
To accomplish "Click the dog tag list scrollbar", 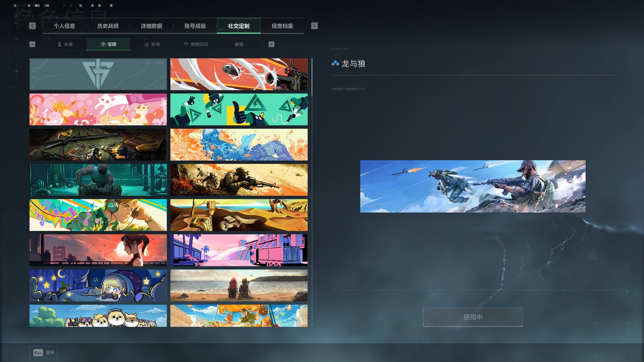I will pos(312,77).
